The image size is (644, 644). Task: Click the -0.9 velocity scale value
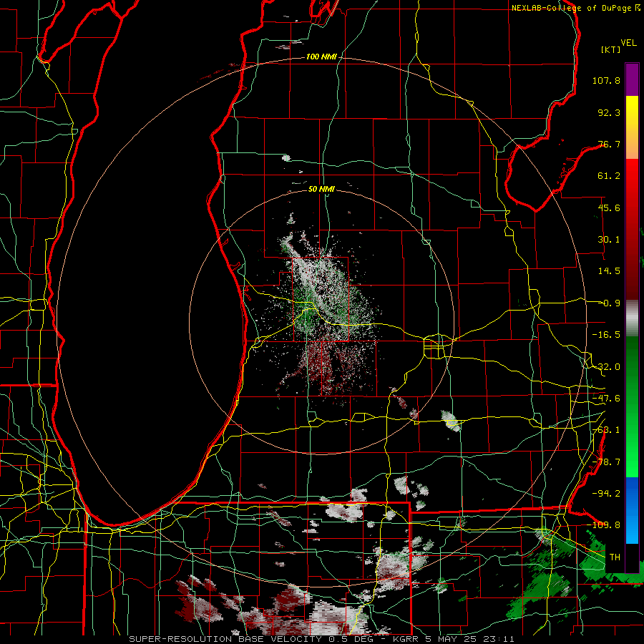611,303
